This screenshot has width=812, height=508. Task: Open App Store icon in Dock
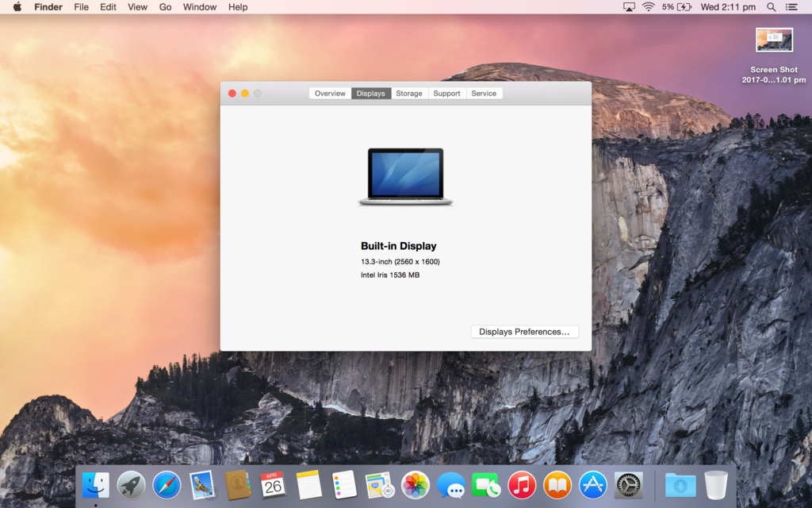(x=592, y=486)
